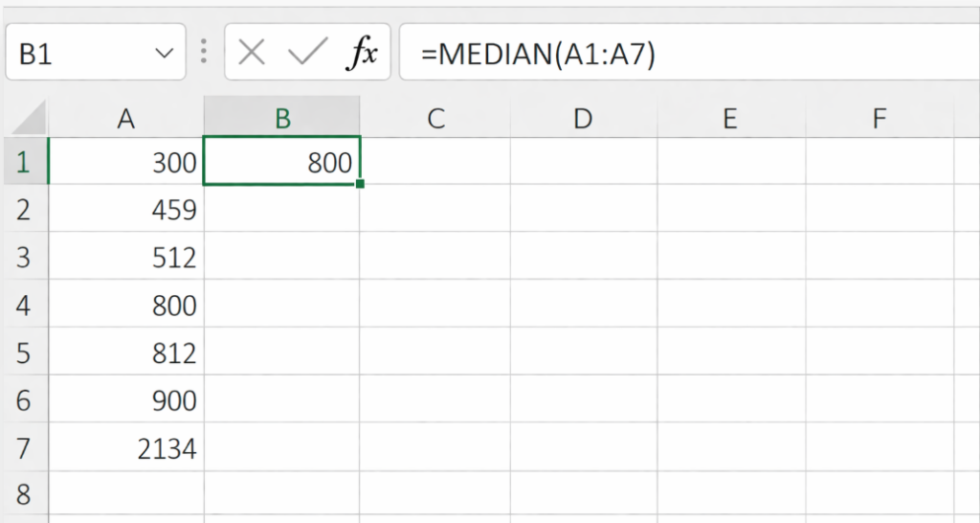Select column A header
The height and width of the screenshot is (523, 980).
(125, 119)
